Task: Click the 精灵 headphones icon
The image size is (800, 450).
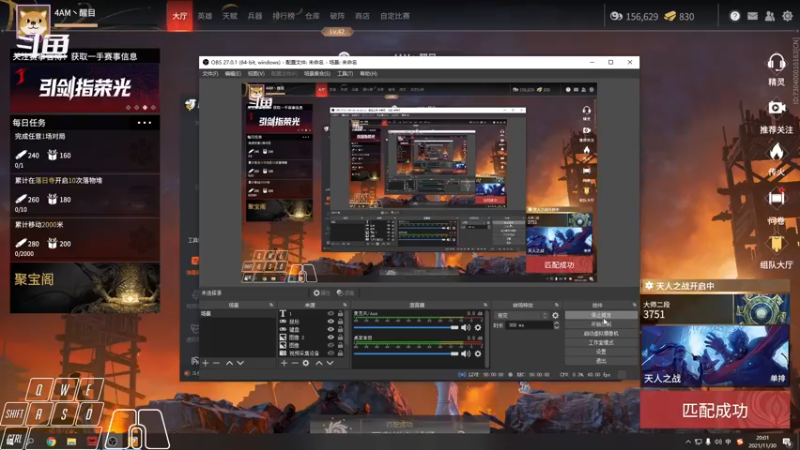Action: coord(776,64)
